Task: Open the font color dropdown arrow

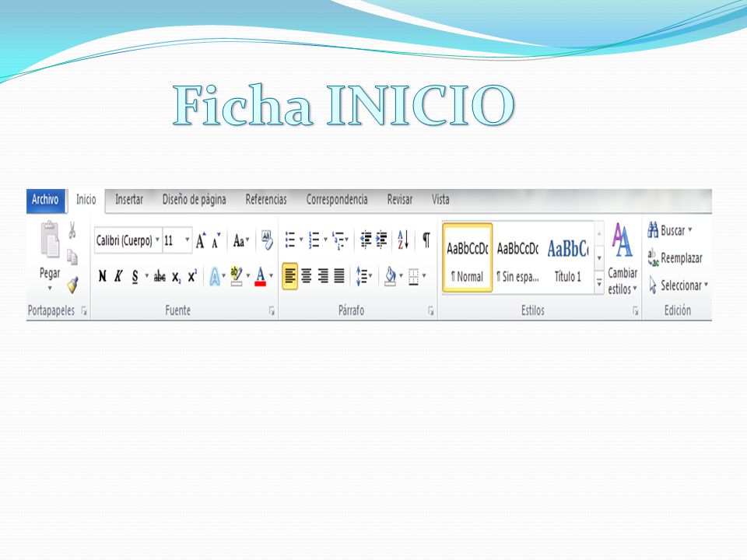Action: [x=271, y=275]
